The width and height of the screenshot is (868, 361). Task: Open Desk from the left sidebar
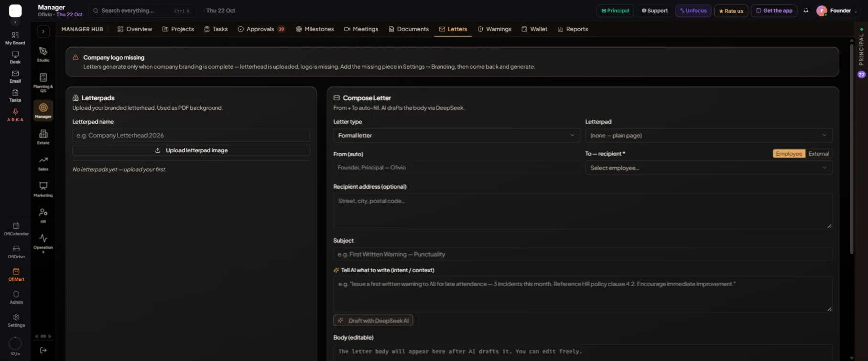(15, 57)
